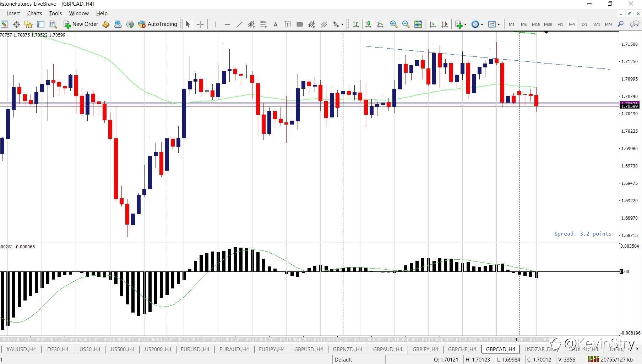Click the channel tool marked D
This screenshot has height=364, width=642.
[312, 24]
